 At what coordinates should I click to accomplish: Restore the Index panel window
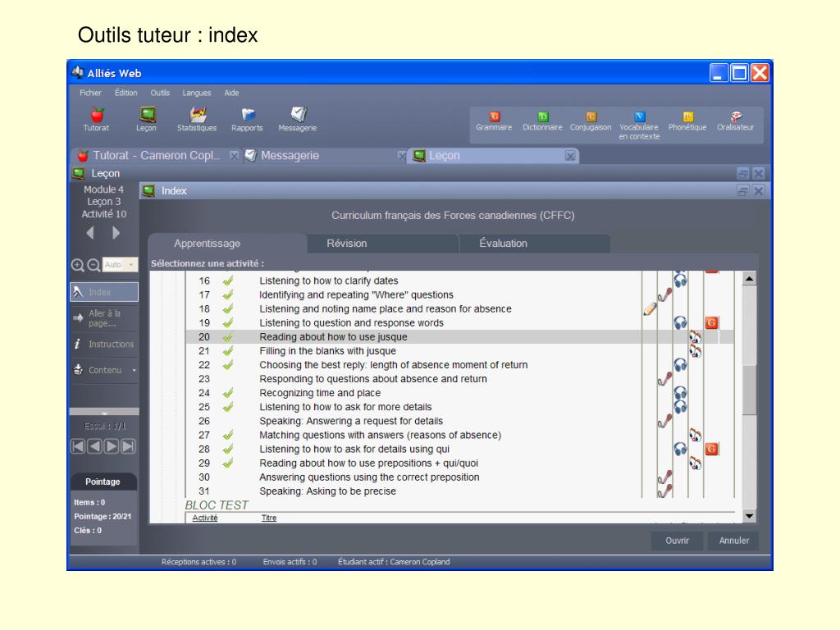click(743, 190)
